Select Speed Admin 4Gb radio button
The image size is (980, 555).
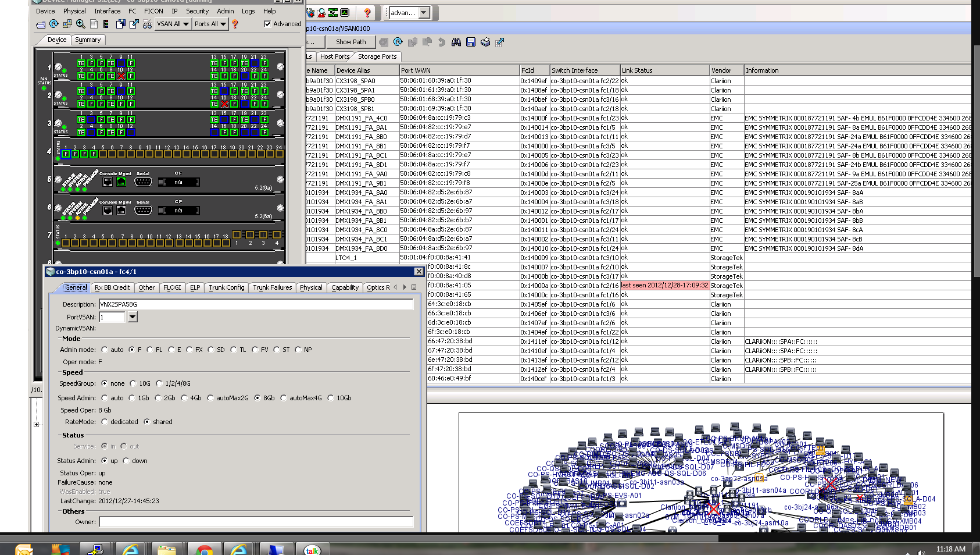pos(184,398)
